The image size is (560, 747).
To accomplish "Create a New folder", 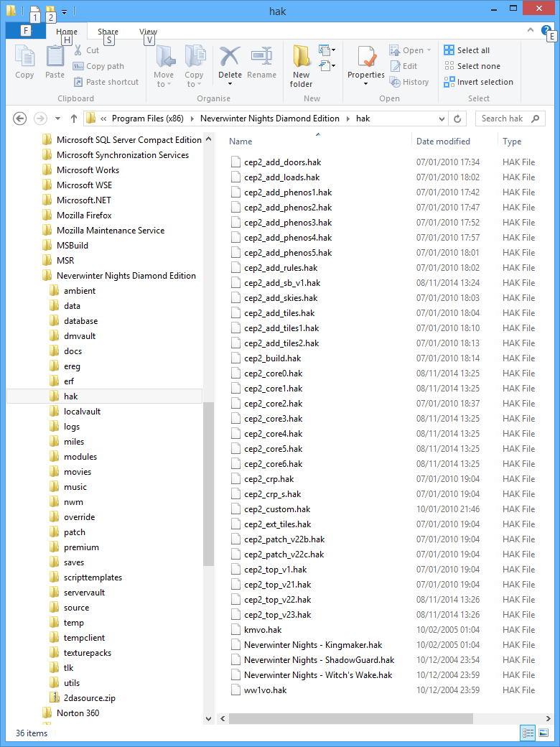I will click(x=301, y=66).
